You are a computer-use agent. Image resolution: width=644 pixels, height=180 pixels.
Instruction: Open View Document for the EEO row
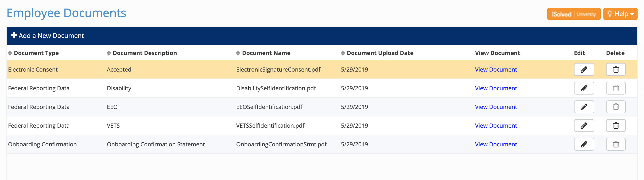(x=495, y=107)
